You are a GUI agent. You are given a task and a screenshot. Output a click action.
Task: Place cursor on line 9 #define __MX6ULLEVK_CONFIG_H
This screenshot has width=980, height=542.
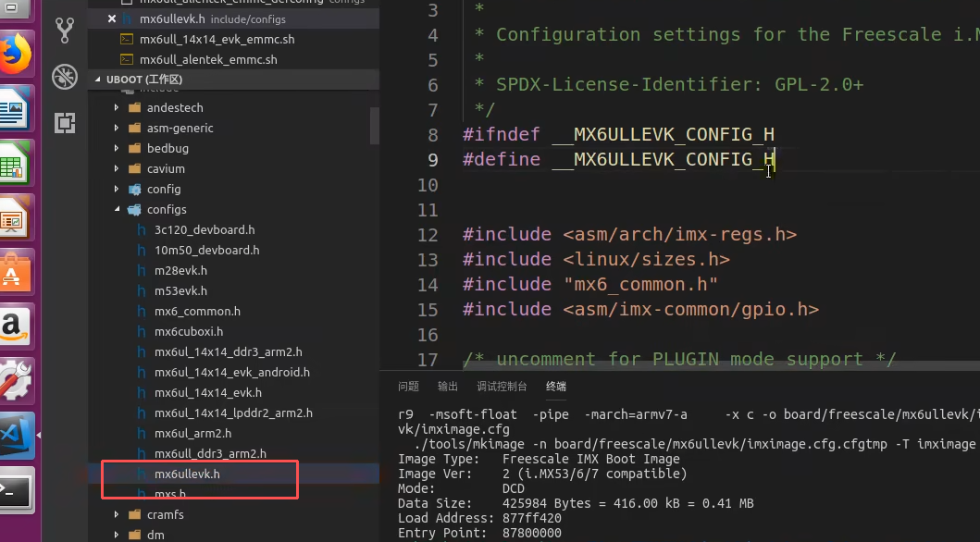click(x=619, y=159)
